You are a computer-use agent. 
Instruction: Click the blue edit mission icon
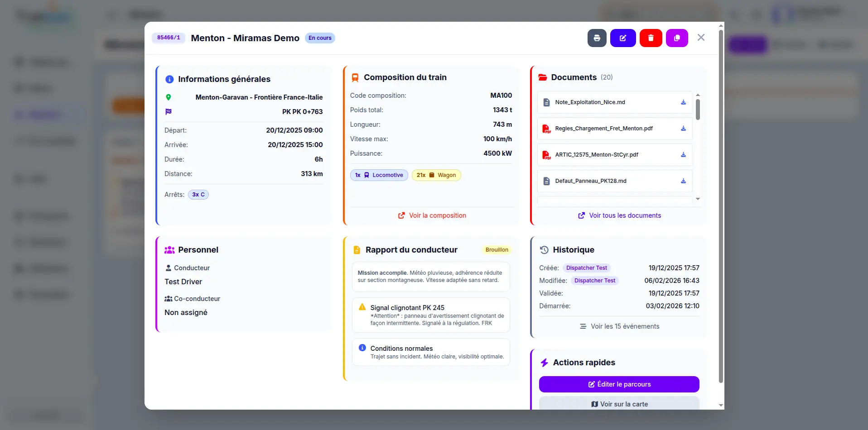point(623,38)
